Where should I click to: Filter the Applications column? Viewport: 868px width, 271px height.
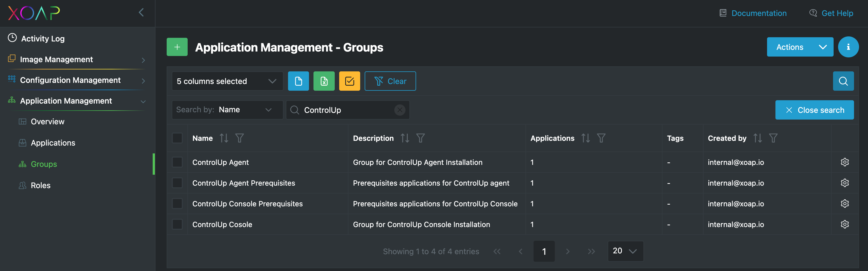tap(601, 138)
